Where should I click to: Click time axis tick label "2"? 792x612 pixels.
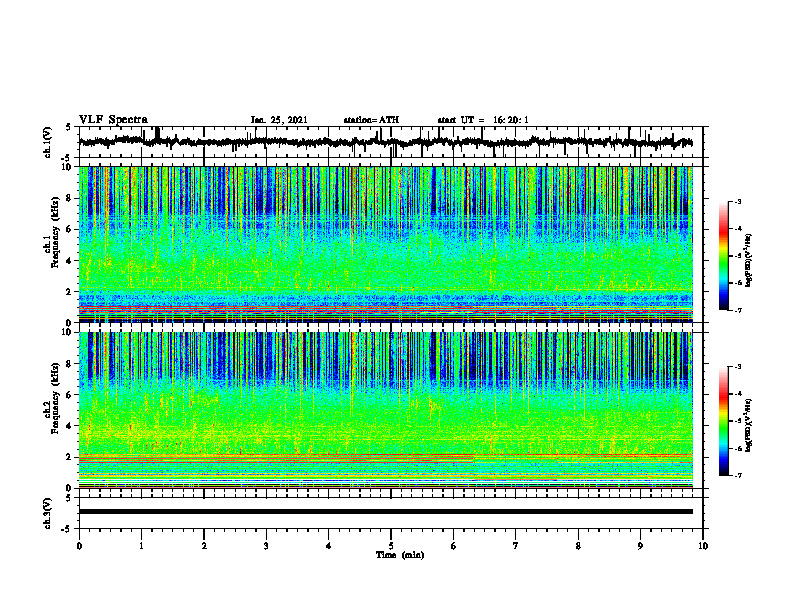click(204, 546)
